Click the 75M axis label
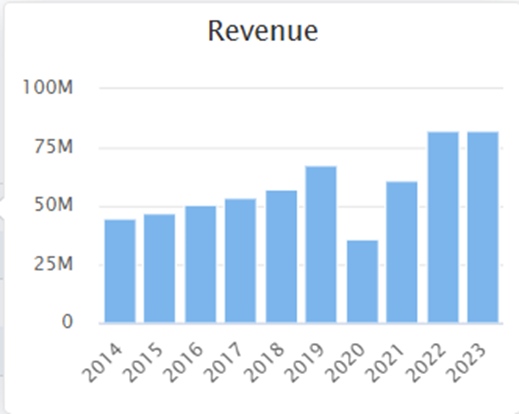 tap(53, 146)
